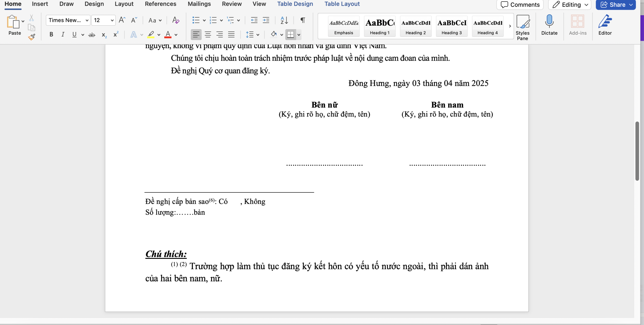Switch to the Table Design tab
Screen dimensions: 644x325
(295, 4)
